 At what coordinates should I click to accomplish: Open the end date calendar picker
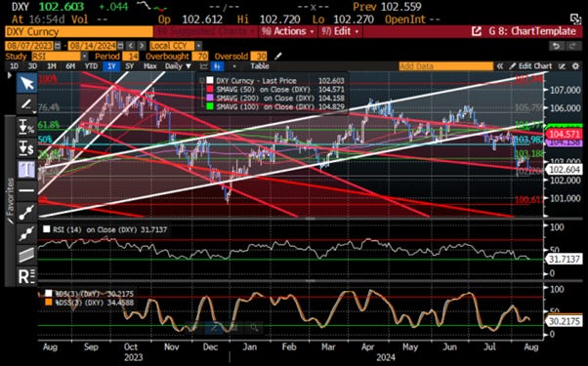(120, 46)
